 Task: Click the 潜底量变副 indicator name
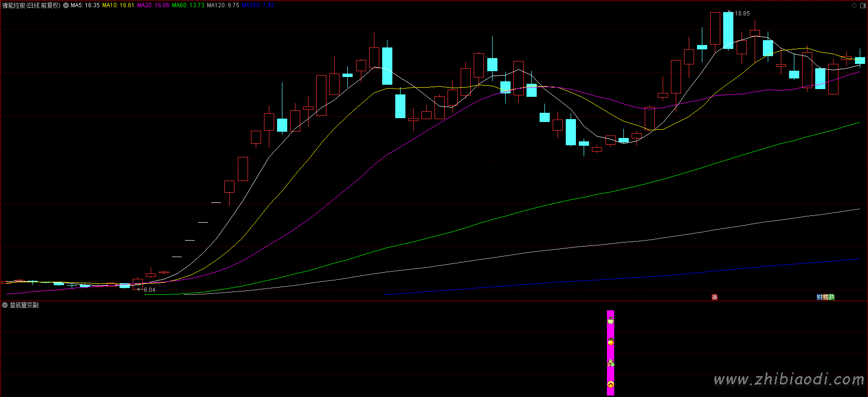[24, 305]
